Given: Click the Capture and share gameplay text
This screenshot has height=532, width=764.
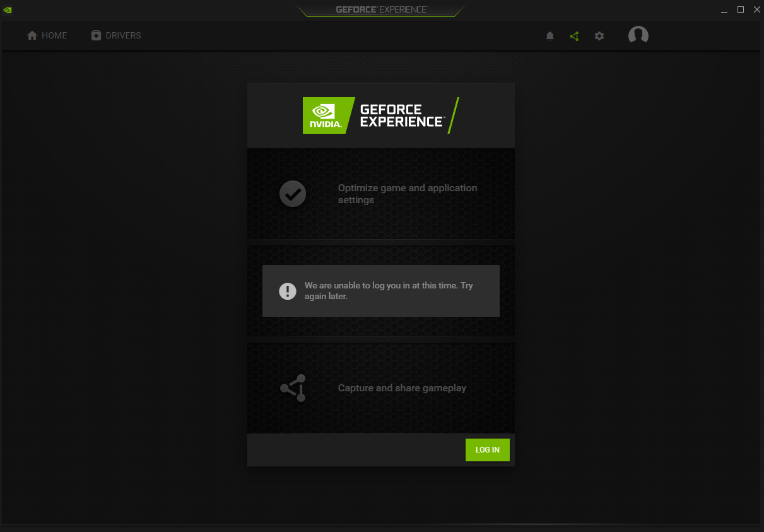Looking at the screenshot, I should (402, 387).
